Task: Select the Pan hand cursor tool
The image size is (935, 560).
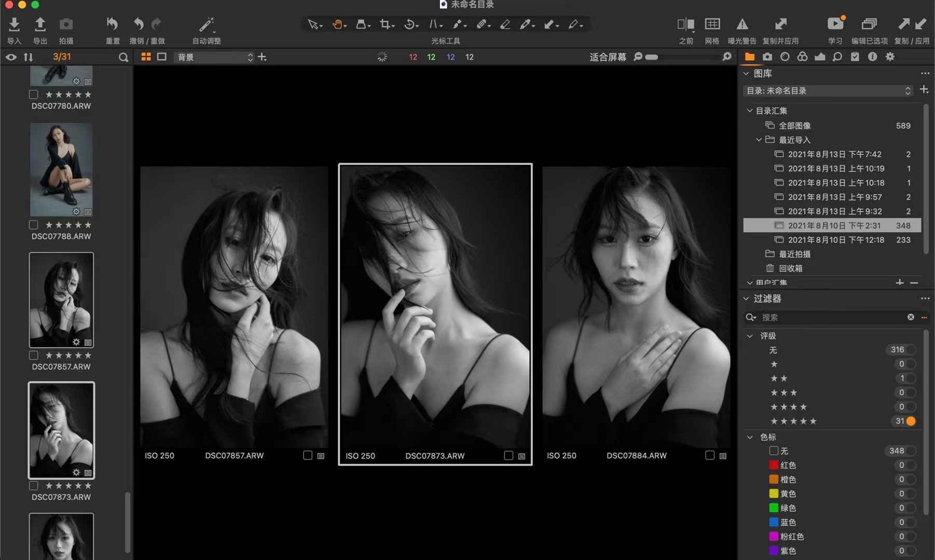Action: pyautogui.click(x=339, y=24)
